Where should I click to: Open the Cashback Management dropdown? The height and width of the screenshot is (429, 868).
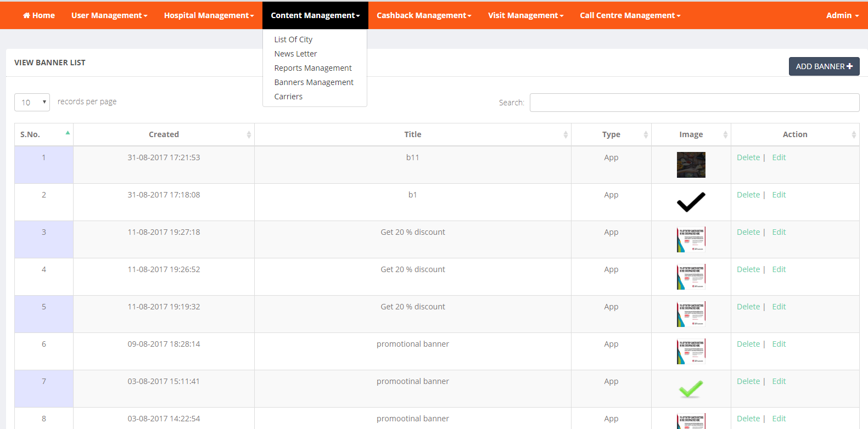click(x=424, y=15)
